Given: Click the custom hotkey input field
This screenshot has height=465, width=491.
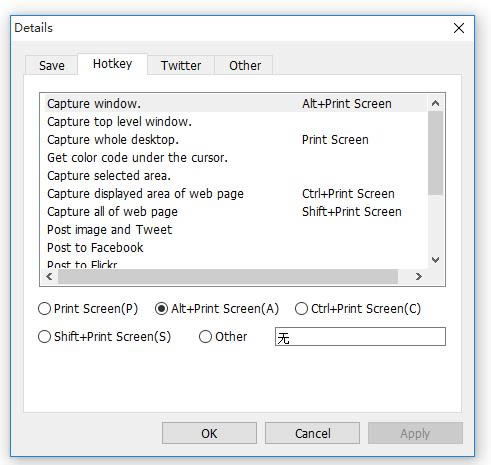Looking at the screenshot, I should (360, 337).
